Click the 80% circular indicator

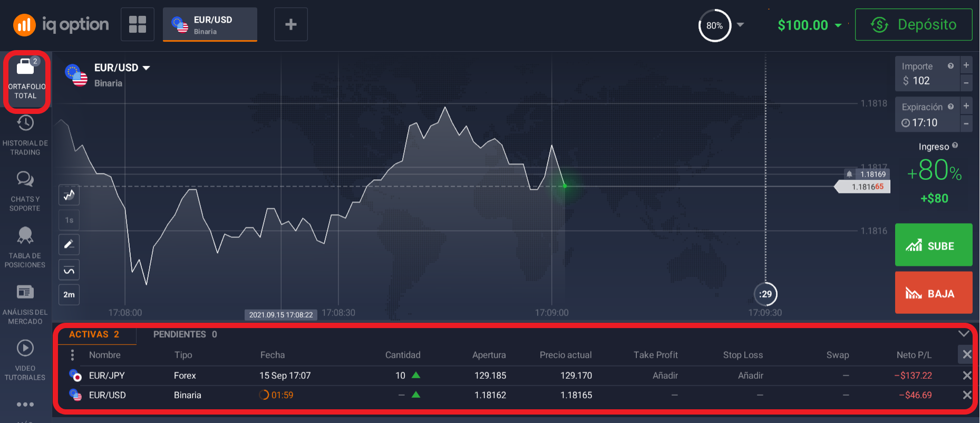point(714,25)
